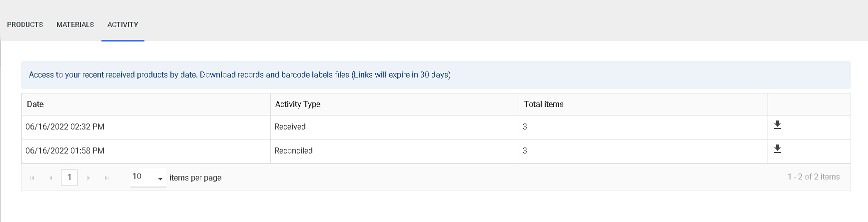Switch to the Products tab
Viewport: 868px width, 222px height.
25,24
